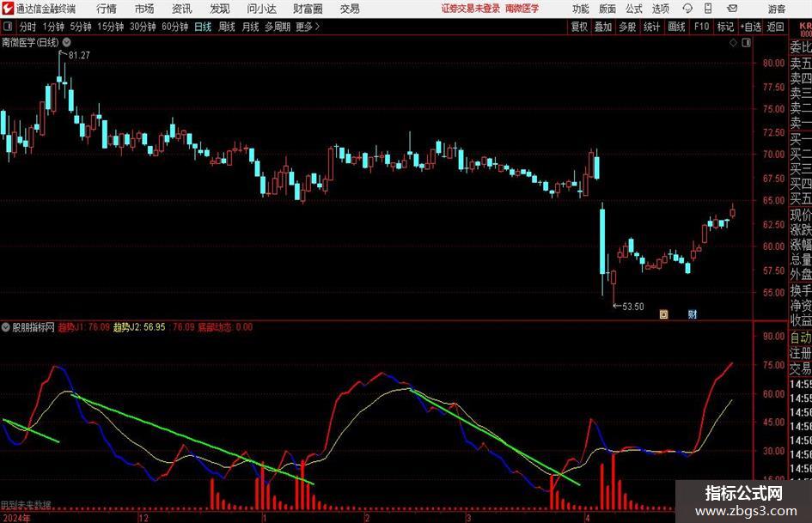The image size is (812, 523).
Task: Click the 趋势J2: 56.95 indicator value
Action: click(x=139, y=327)
